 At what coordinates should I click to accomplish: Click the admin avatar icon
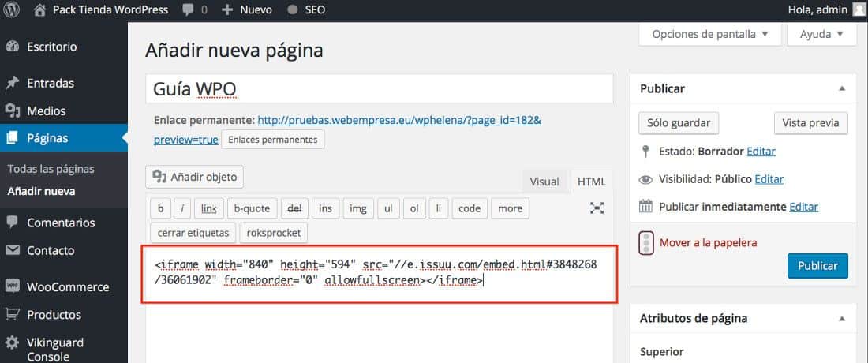coord(858,9)
